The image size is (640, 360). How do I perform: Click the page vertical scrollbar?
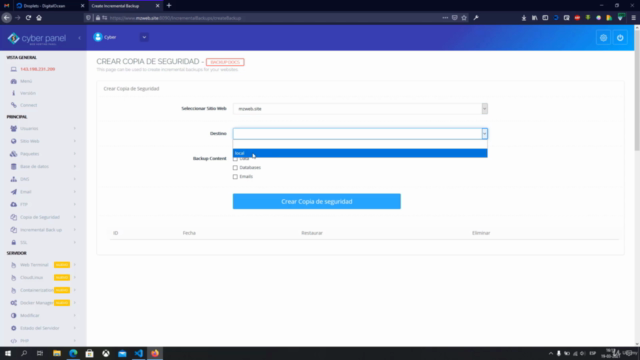(637, 90)
